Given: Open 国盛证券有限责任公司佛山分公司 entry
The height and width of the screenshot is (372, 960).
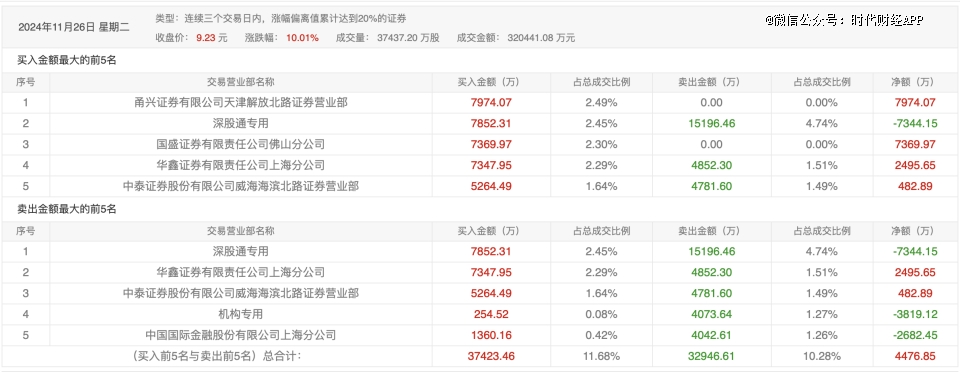Looking at the screenshot, I should point(241,144).
